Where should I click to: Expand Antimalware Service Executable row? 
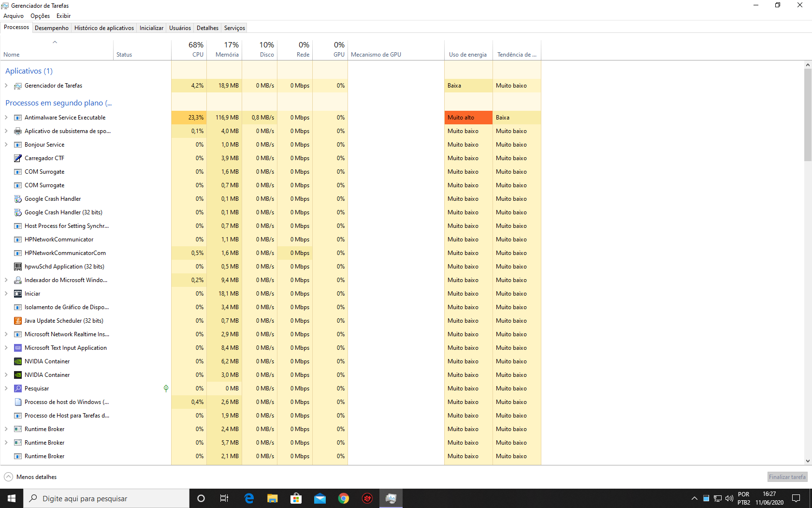[6, 118]
